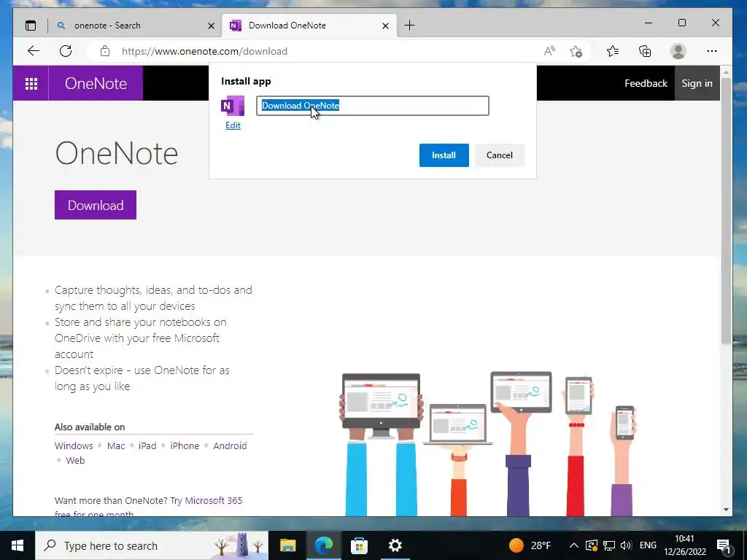The width and height of the screenshot is (747, 560).
Task: Confirm with the Install button
Action: tap(444, 155)
